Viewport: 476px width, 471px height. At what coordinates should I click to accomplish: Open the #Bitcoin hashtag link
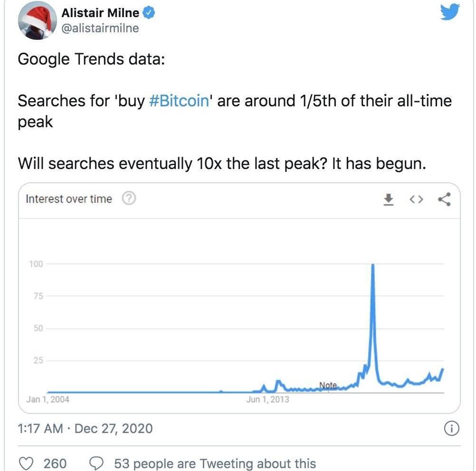pos(179,101)
